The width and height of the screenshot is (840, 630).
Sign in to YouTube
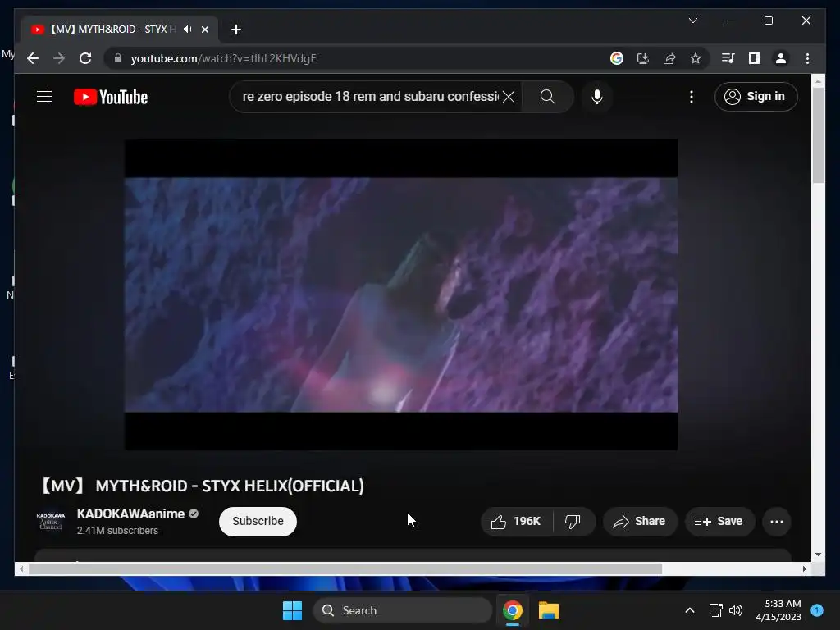(756, 97)
